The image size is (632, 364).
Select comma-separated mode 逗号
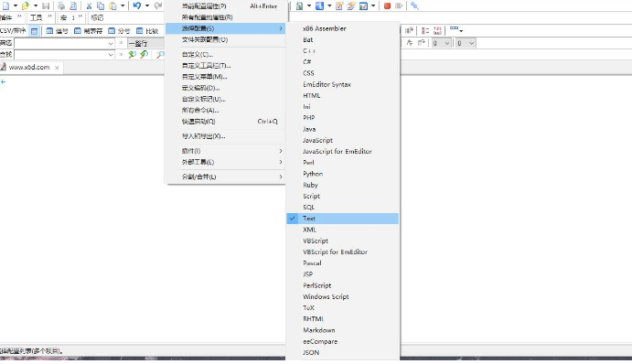57,31
